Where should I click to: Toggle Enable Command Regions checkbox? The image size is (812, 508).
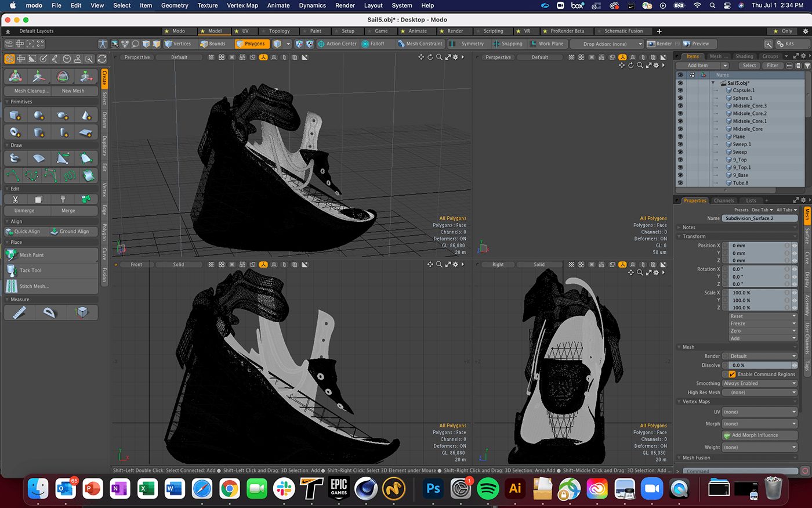(732, 374)
